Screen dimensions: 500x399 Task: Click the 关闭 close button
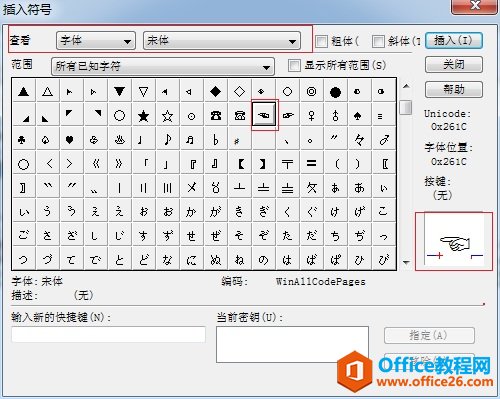pyautogui.click(x=454, y=64)
